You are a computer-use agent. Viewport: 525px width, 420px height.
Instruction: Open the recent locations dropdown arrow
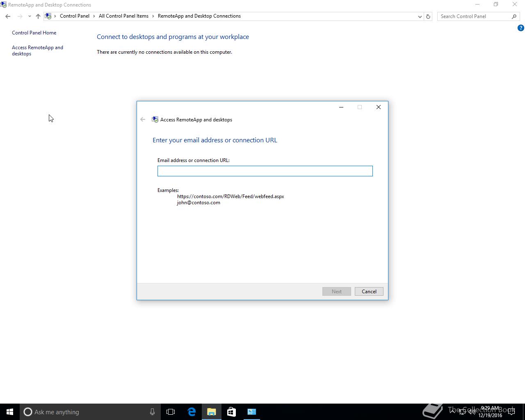tap(30, 16)
